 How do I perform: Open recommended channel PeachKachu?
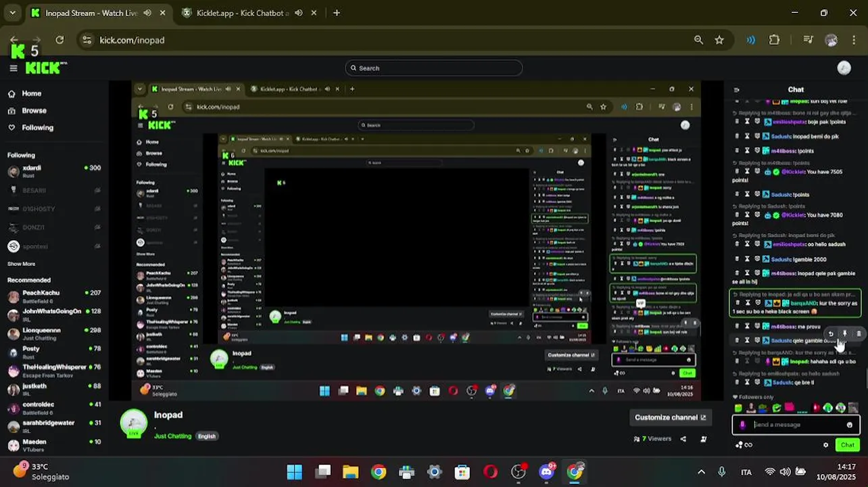54,296
